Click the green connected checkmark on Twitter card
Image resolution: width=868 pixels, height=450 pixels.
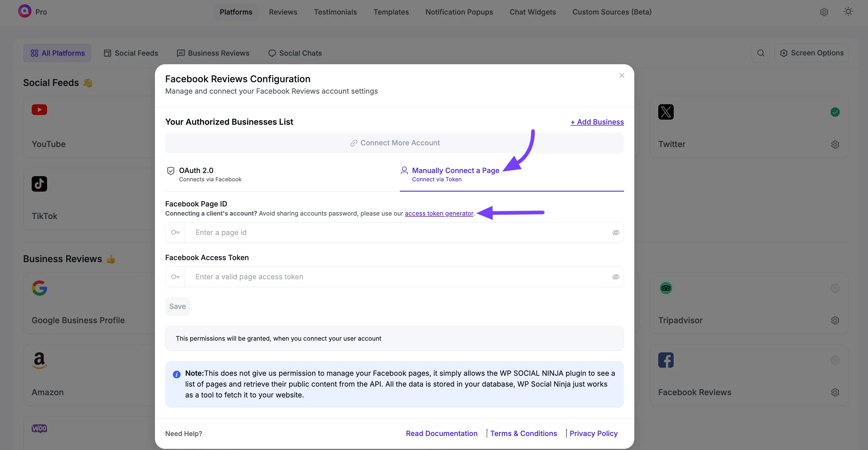835,112
